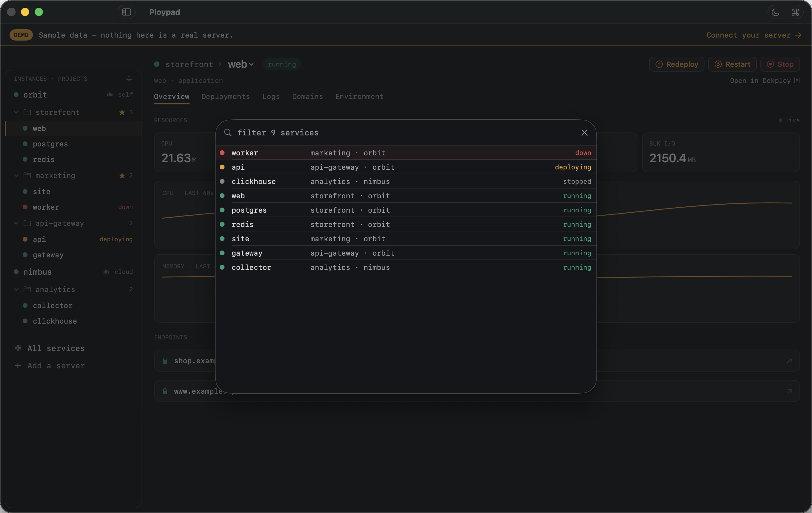The image size is (812, 513).
Task: Click the search magnifier icon in the filter dialog
Action: [228, 133]
